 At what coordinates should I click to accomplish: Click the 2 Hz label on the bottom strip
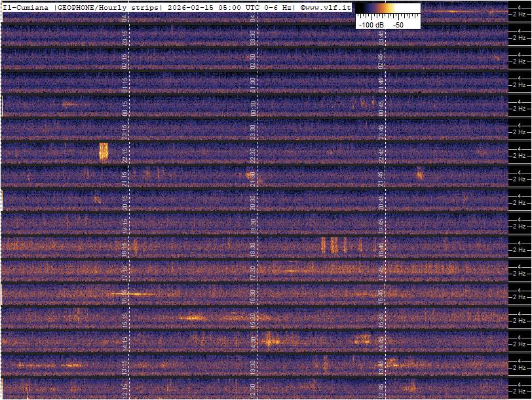520,391
